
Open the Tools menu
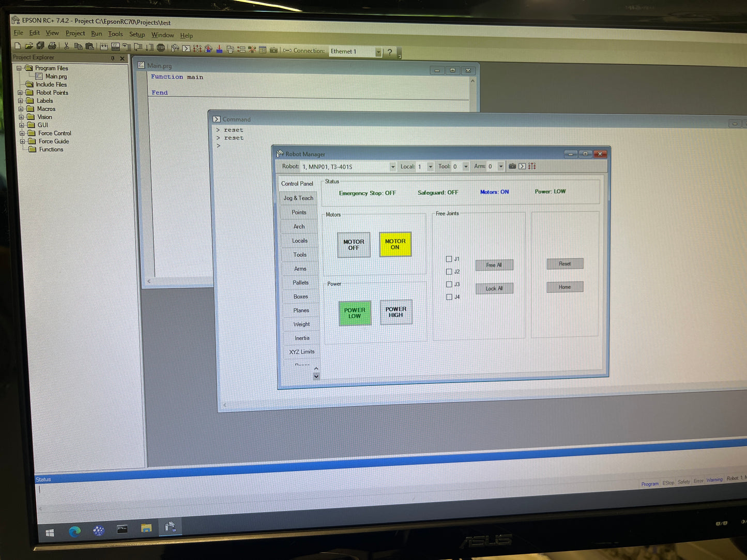[x=115, y=34]
